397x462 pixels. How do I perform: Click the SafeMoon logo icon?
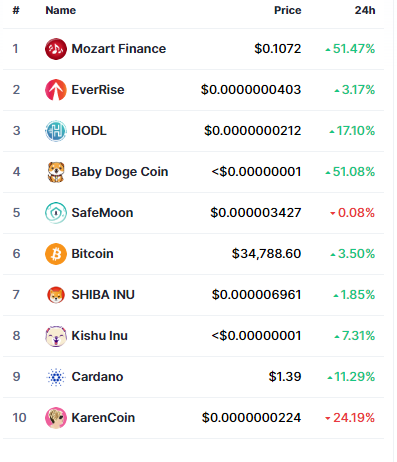point(56,213)
